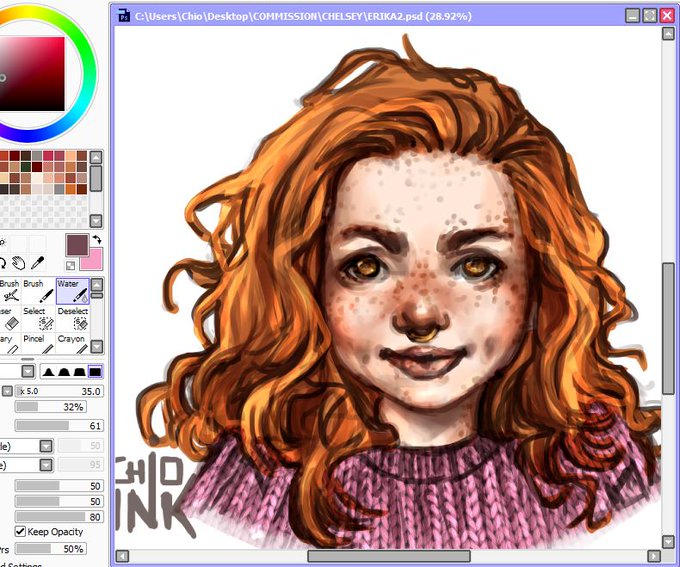Select the Select pen tool
The width and height of the screenshot is (680, 567).
(39, 318)
